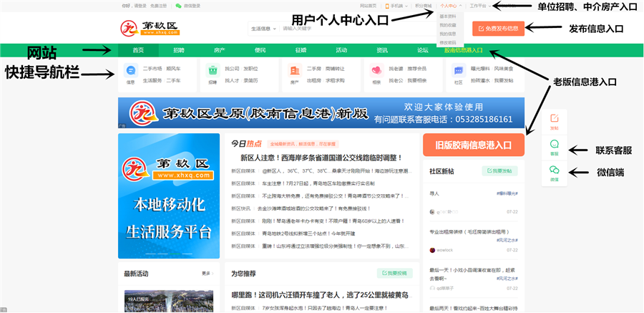Open headline 新区人注意！西海岸多条省道国道公交线路临时调整
The height and width of the screenshot is (313, 644).
pyautogui.click(x=321, y=158)
